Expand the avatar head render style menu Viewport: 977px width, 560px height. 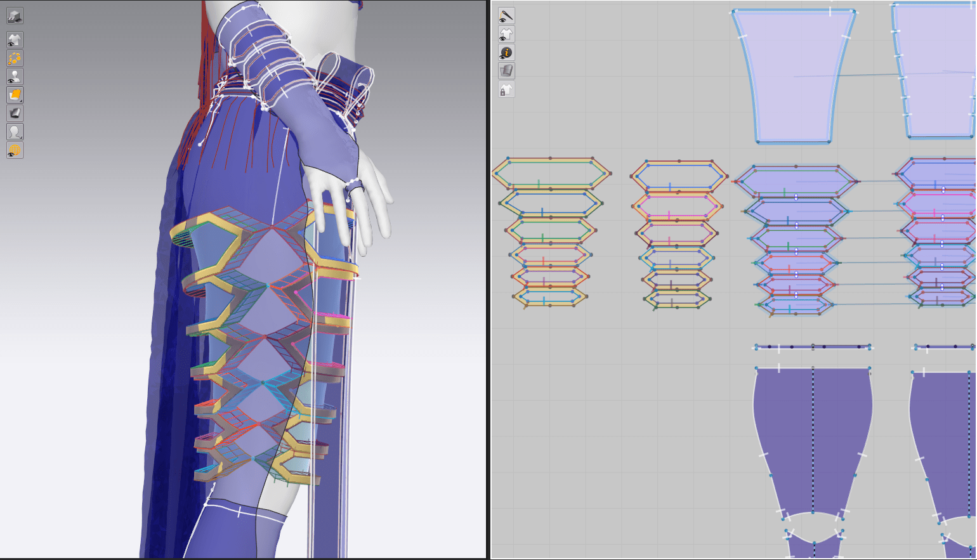(15, 132)
